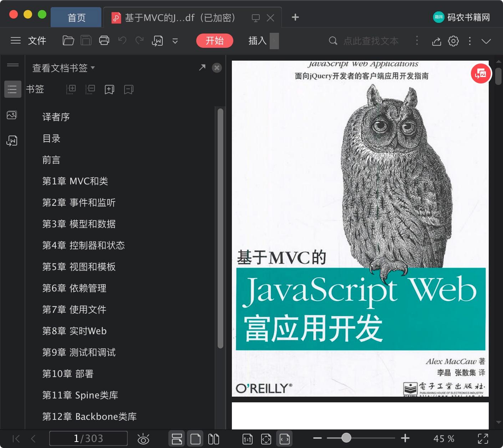503x448 pixels.
Task: Pop out the bookmark panel arrow
Action: (x=202, y=67)
